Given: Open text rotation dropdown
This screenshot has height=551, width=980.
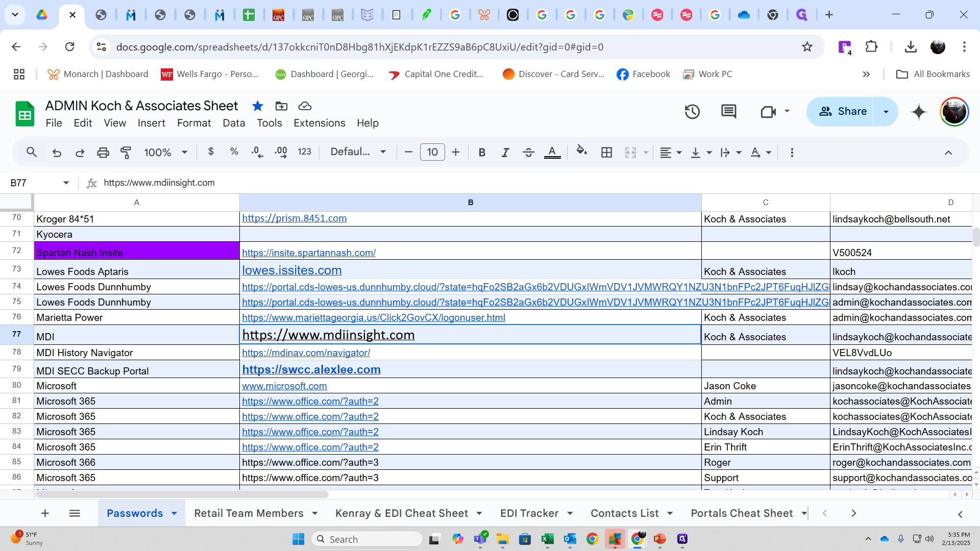Looking at the screenshot, I should point(761,152).
